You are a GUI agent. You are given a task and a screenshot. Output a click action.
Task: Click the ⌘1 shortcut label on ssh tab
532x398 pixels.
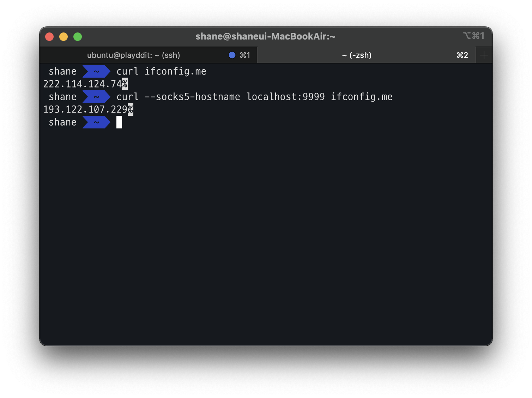tap(245, 55)
